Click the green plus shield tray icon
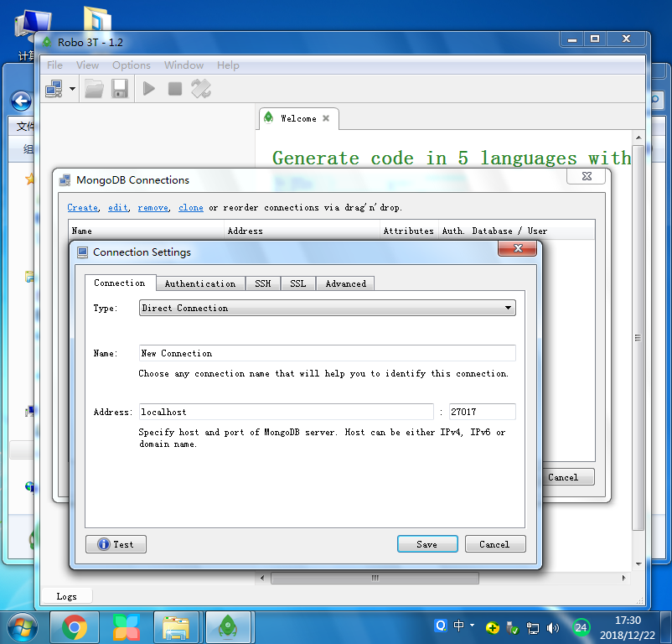Viewport: 672px width, 644px height. pos(493,628)
